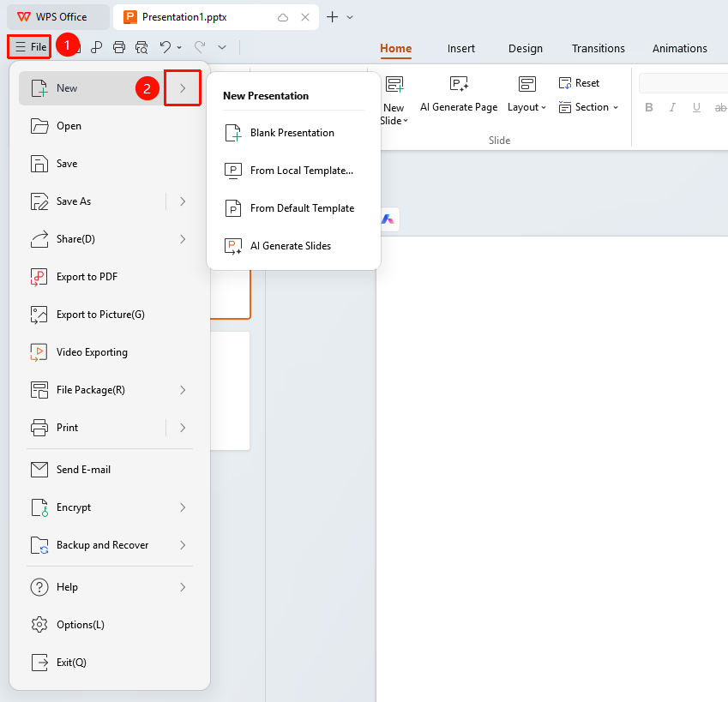Image resolution: width=728 pixels, height=702 pixels.
Task: Click the Reset slide button
Action: pyautogui.click(x=579, y=83)
